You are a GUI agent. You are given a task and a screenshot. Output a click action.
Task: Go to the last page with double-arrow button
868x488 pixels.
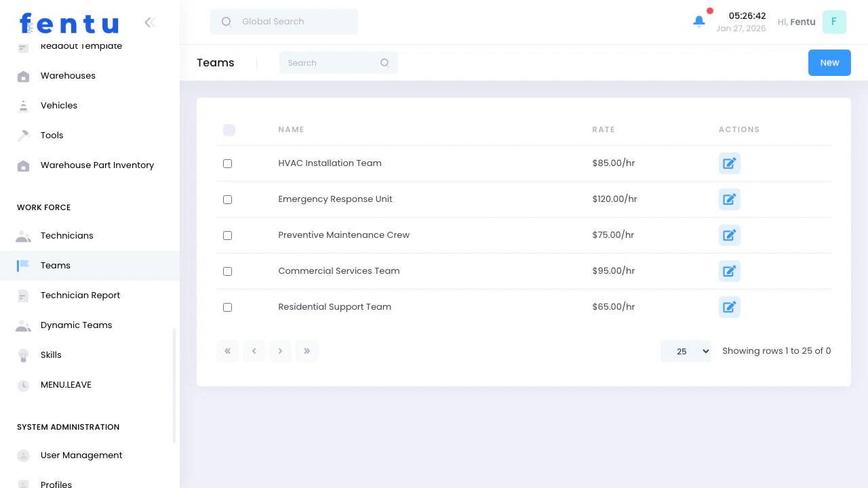307,351
